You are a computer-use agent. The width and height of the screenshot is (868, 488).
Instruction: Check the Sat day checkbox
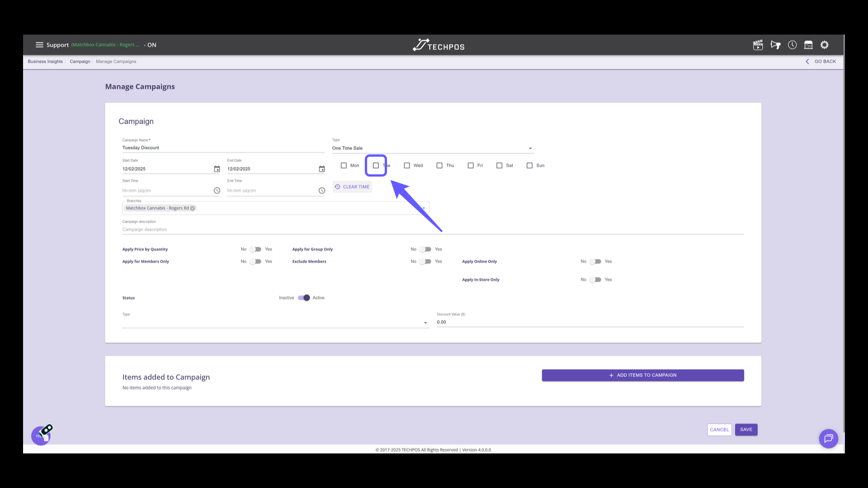pyautogui.click(x=499, y=165)
